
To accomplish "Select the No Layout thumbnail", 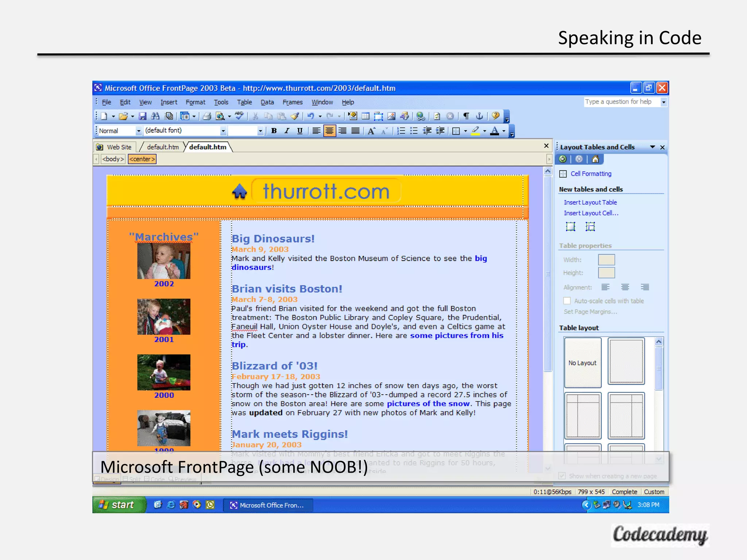I will coord(582,362).
